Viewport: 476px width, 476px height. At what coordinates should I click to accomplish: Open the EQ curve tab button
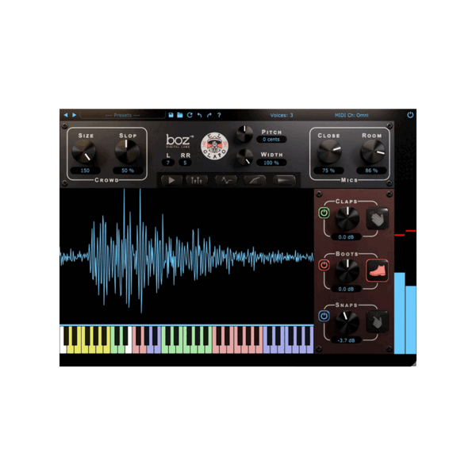coord(226,181)
